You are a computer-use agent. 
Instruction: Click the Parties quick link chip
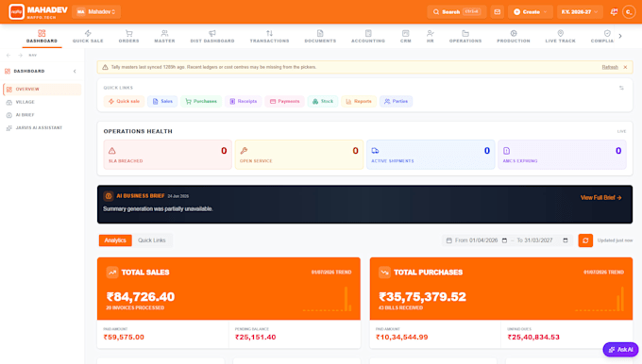pyautogui.click(x=396, y=102)
